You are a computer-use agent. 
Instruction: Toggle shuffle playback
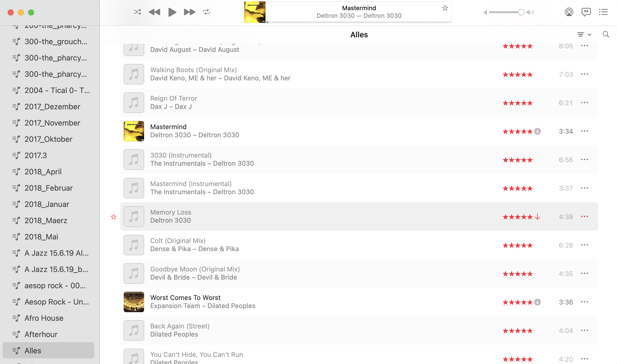coord(137,12)
